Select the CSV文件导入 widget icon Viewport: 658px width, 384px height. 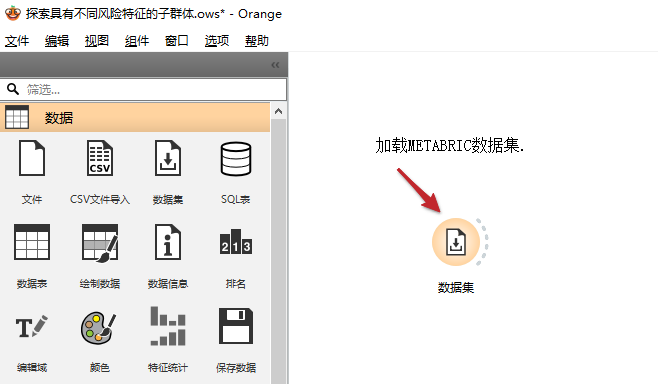[100, 158]
